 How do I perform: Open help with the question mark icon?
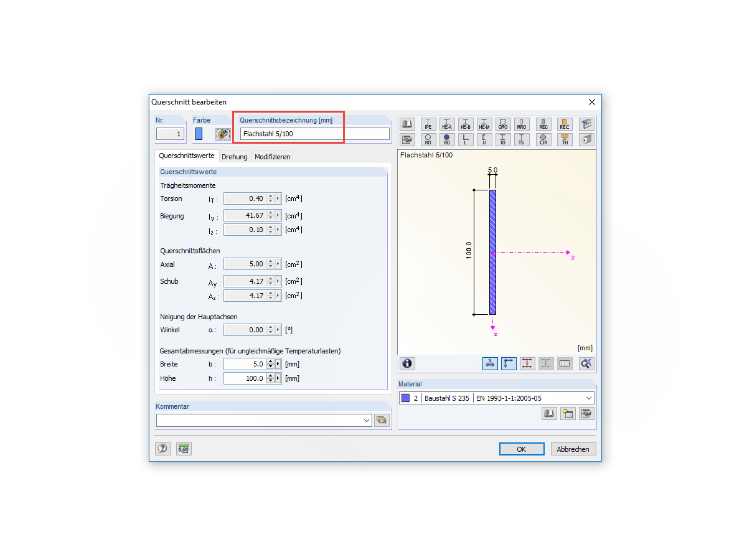162,449
